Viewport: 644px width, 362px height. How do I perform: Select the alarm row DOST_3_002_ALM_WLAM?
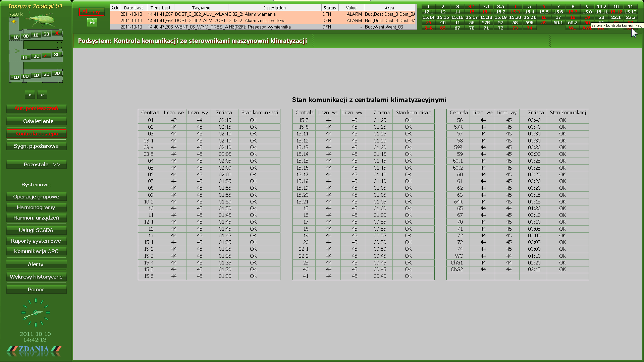coord(263,14)
